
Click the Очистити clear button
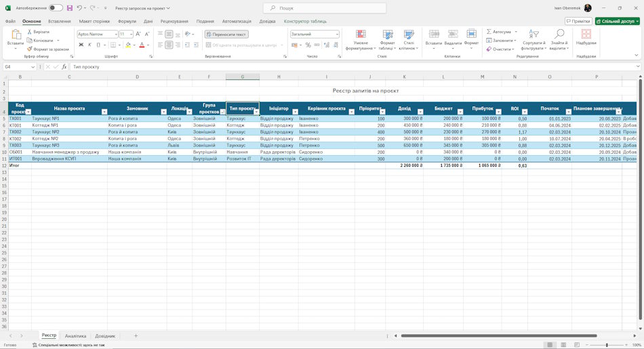click(500, 49)
